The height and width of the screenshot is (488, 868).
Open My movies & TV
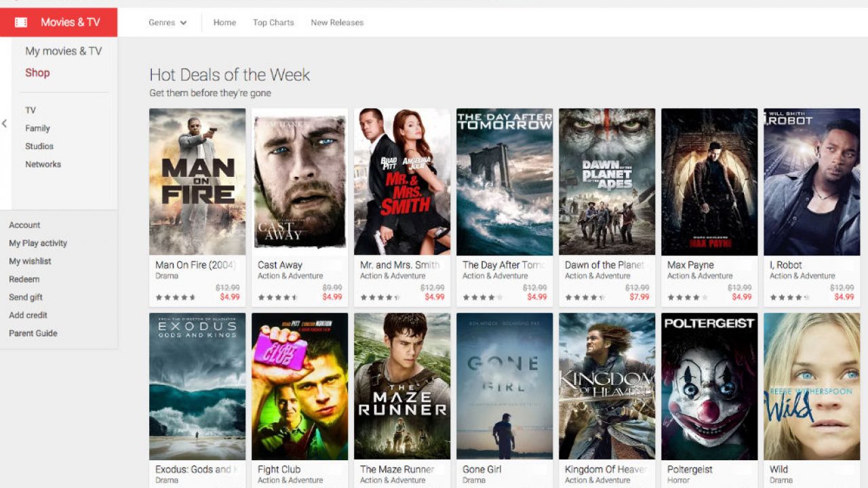coord(63,51)
